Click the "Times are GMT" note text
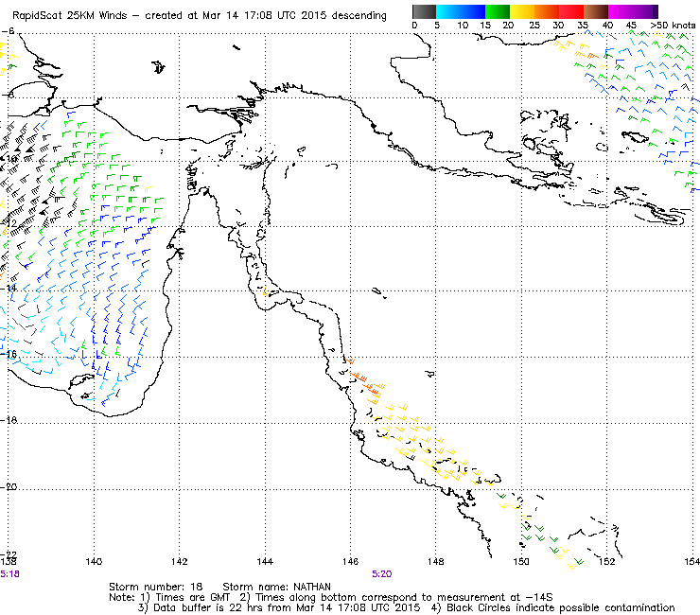 192,598
